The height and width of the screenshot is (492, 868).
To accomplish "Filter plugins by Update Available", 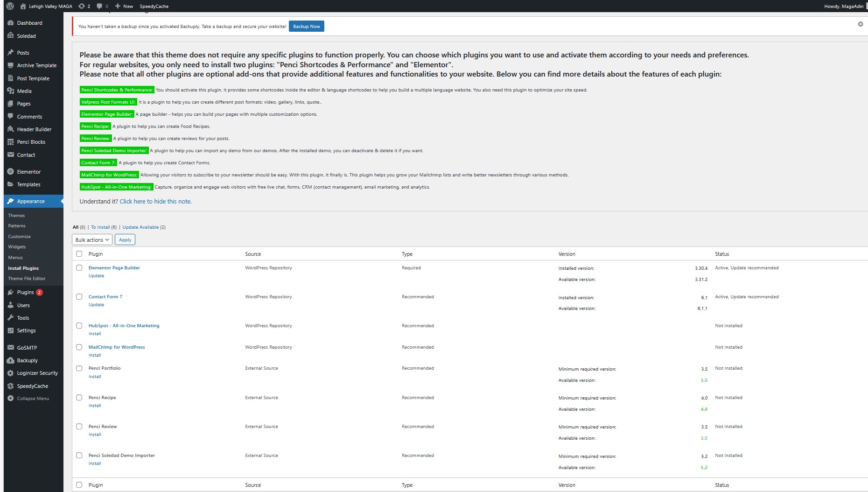I will tap(140, 227).
